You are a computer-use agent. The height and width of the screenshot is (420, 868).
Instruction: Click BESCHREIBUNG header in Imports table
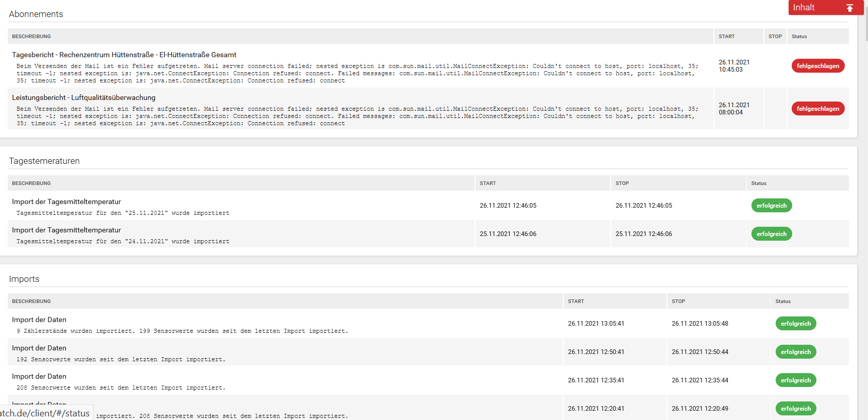31,301
